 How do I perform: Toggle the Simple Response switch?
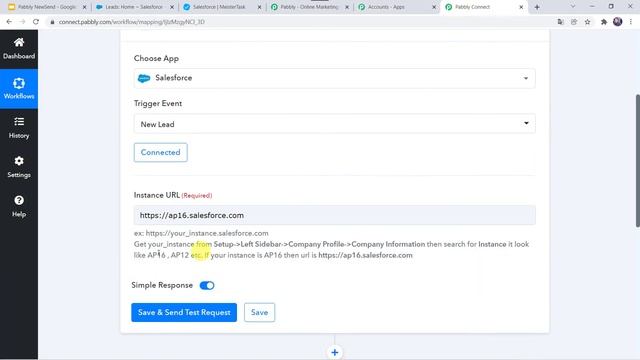click(207, 285)
